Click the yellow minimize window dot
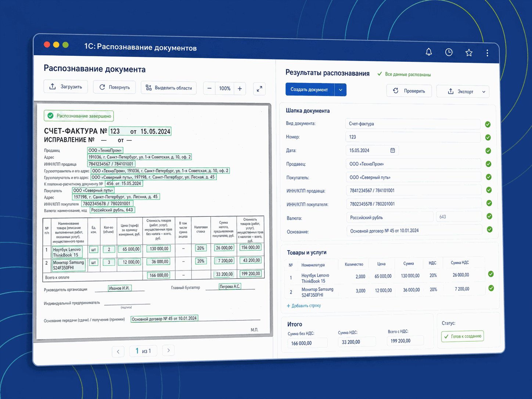Image resolution: width=532 pixels, height=399 pixels. click(56, 44)
